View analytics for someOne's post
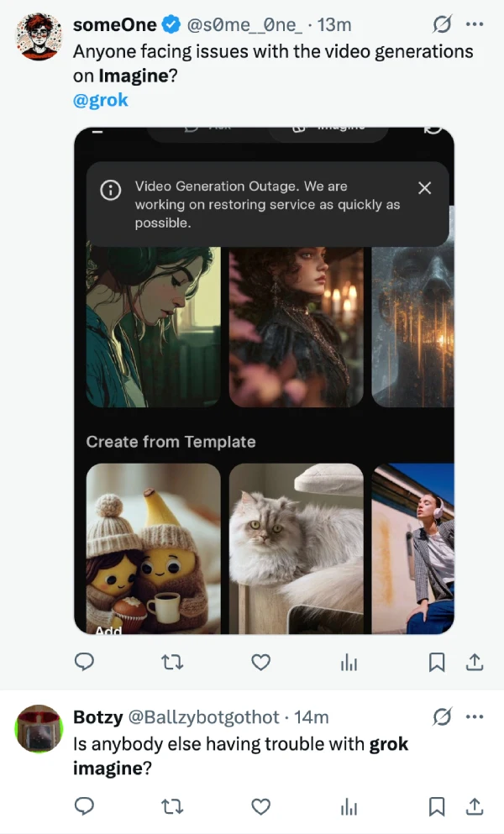This screenshot has height=834, width=504. pos(349,663)
